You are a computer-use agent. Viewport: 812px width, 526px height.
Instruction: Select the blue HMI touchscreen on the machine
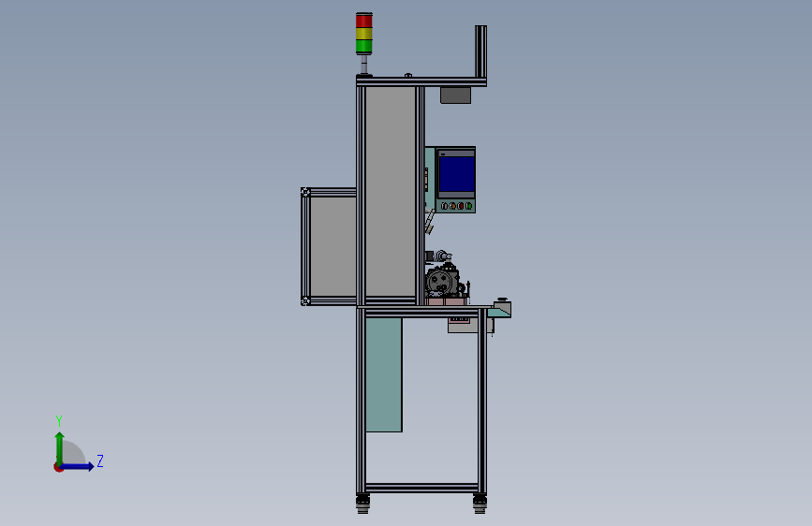pos(457,174)
